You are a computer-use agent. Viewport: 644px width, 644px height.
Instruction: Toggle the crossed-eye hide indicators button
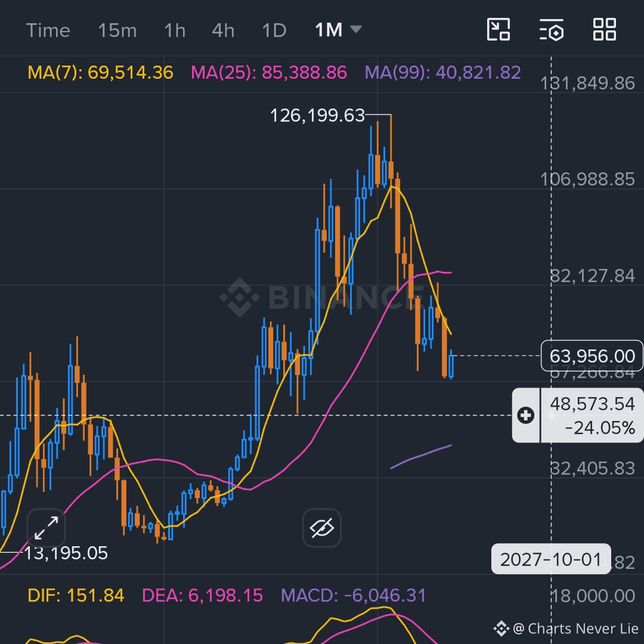(322, 528)
